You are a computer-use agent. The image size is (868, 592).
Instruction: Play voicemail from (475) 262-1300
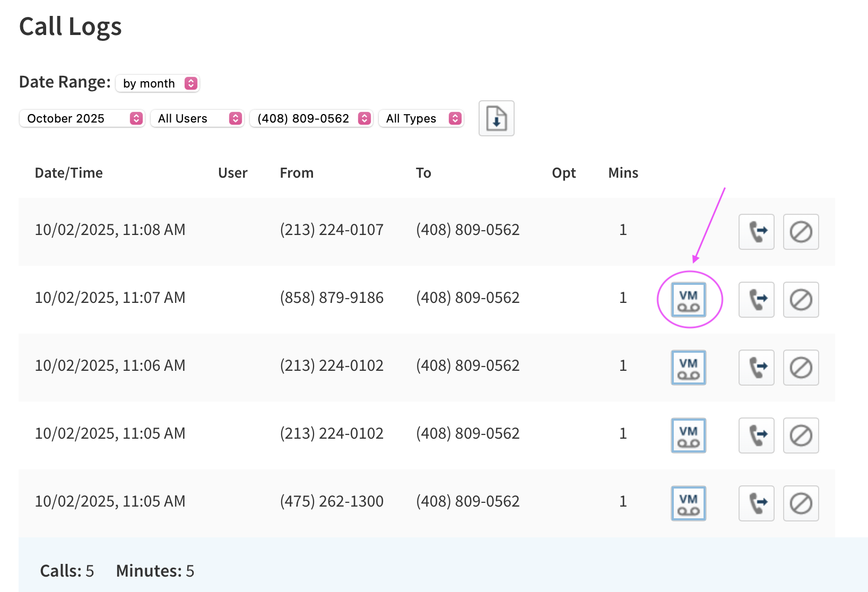point(688,503)
